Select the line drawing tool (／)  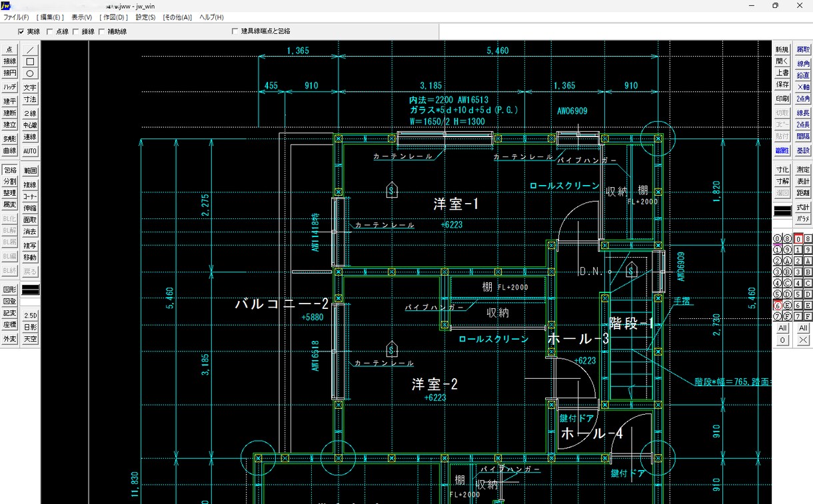point(30,50)
